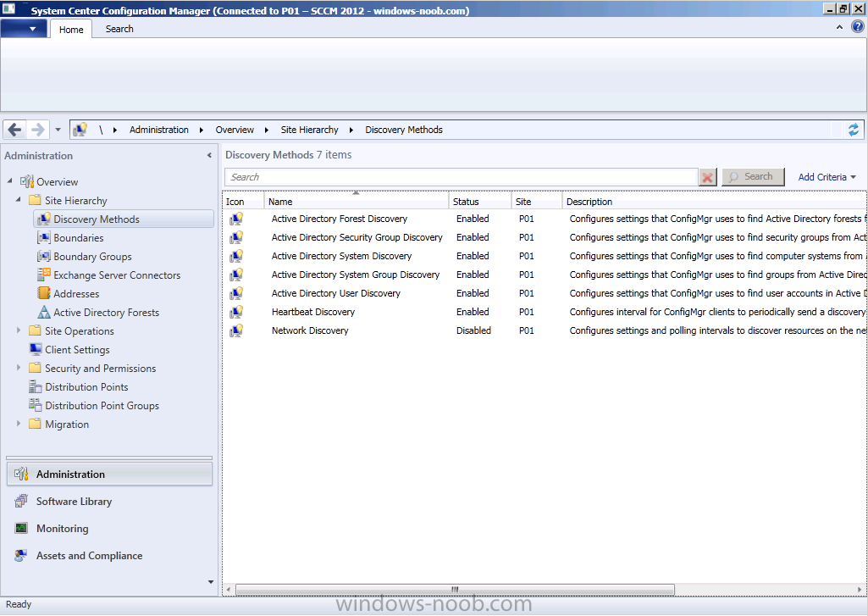This screenshot has width=868, height=616.
Task: Select the Boundary Groups node icon
Action: tap(44, 257)
